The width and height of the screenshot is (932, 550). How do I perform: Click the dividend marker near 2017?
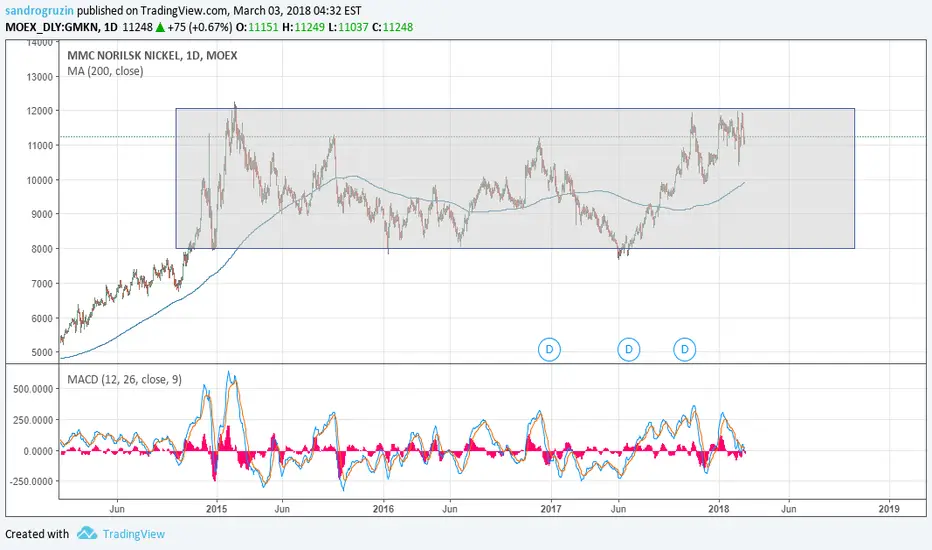click(549, 349)
